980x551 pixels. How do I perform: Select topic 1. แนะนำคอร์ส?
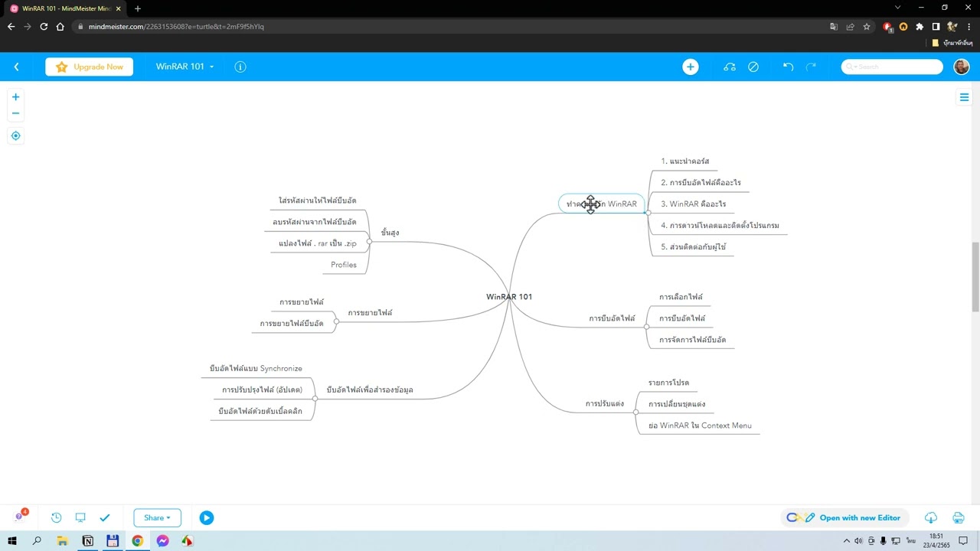click(x=685, y=161)
